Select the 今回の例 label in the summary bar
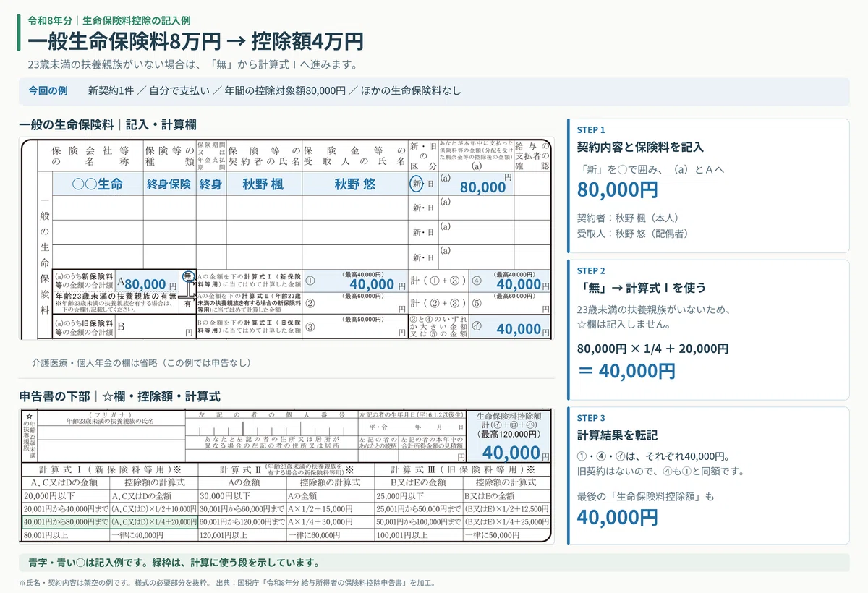 coord(48,91)
